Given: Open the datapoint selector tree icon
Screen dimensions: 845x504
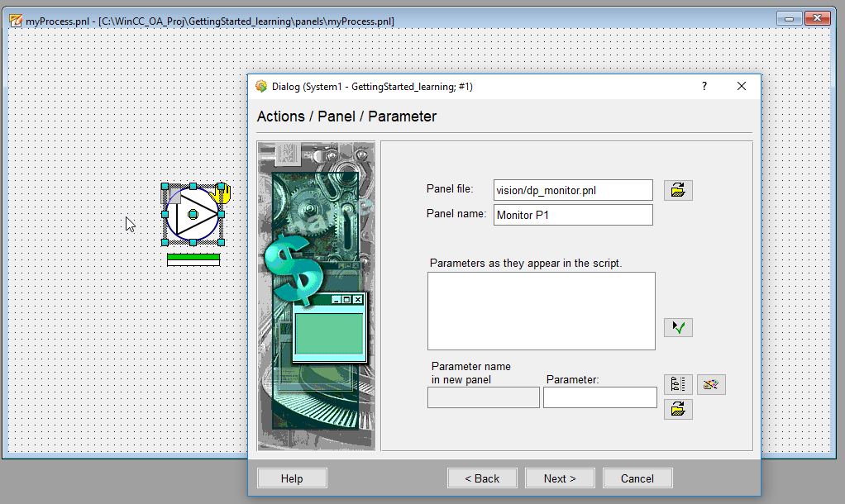Looking at the screenshot, I should click(x=678, y=384).
